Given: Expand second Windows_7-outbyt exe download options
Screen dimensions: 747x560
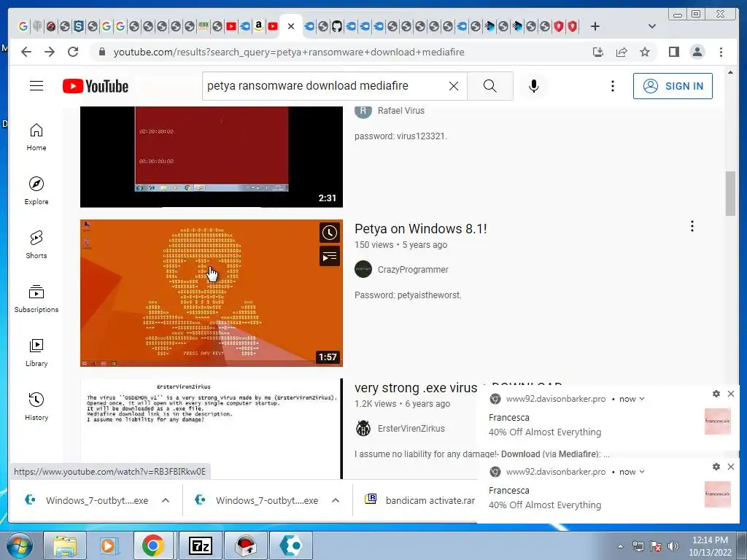Looking at the screenshot, I should point(336,500).
